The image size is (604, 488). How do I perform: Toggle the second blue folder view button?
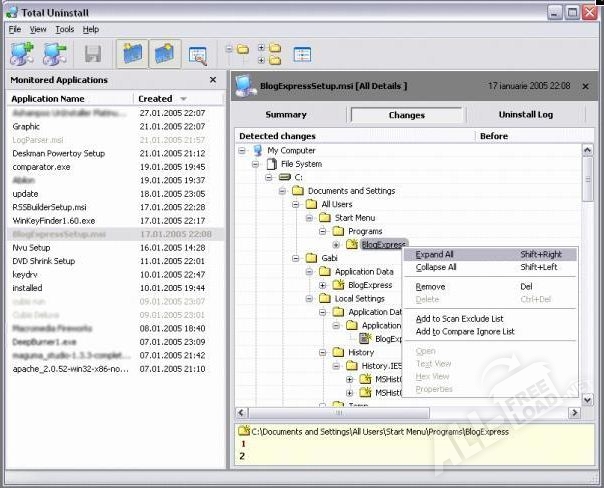(x=165, y=54)
